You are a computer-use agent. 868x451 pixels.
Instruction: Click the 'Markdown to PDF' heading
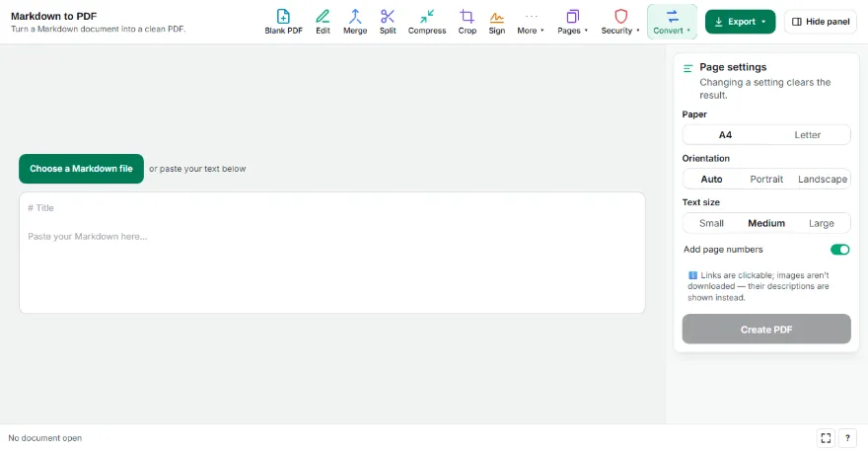(x=53, y=16)
